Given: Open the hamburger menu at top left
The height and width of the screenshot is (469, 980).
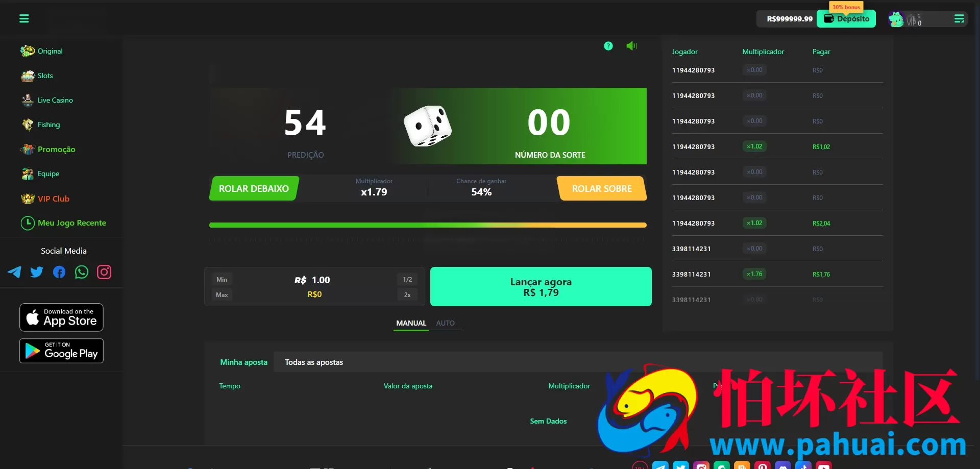Looking at the screenshot, I should [24, 19].
